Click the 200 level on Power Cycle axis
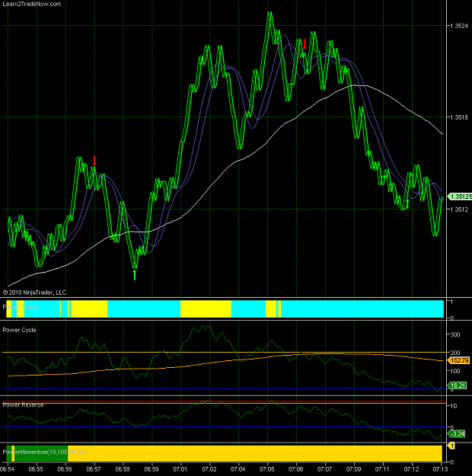 tap(455, 353)
